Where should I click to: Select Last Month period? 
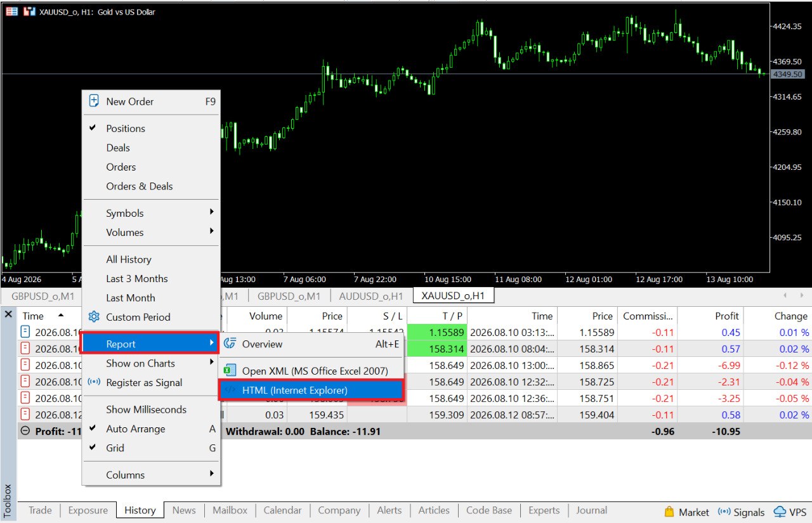click(x=151, y=297)
